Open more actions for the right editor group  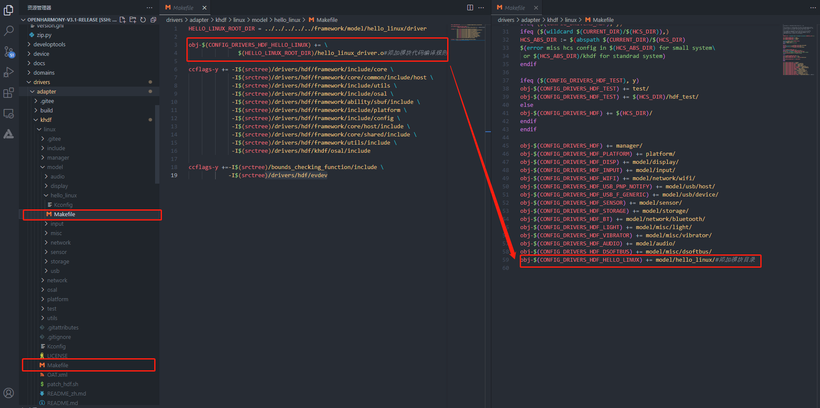811,7
